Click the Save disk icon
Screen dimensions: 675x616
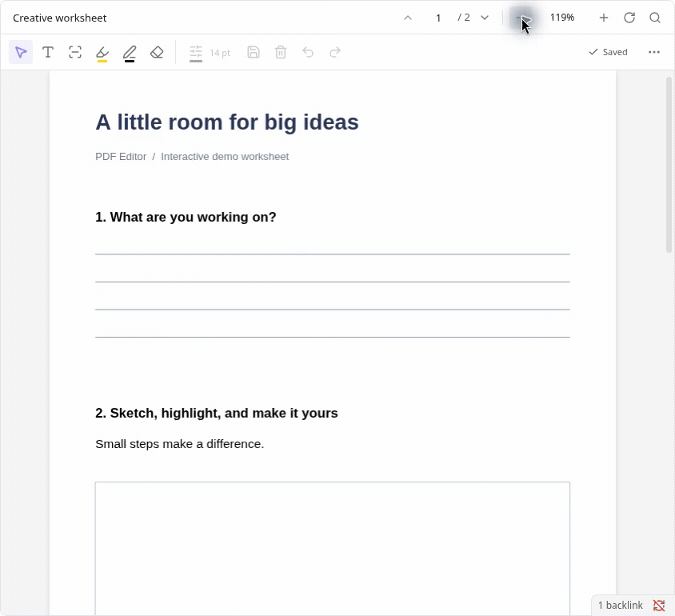coord(254,53)
